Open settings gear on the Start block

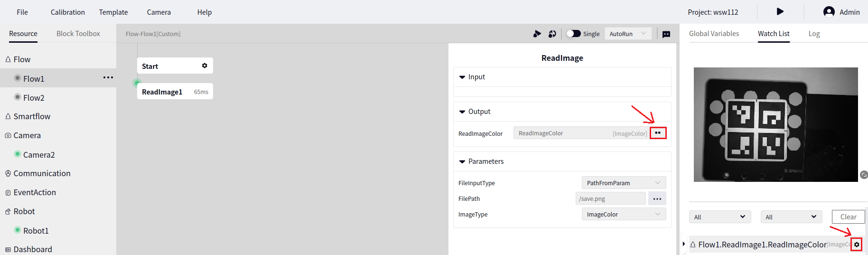coord(205,66)
